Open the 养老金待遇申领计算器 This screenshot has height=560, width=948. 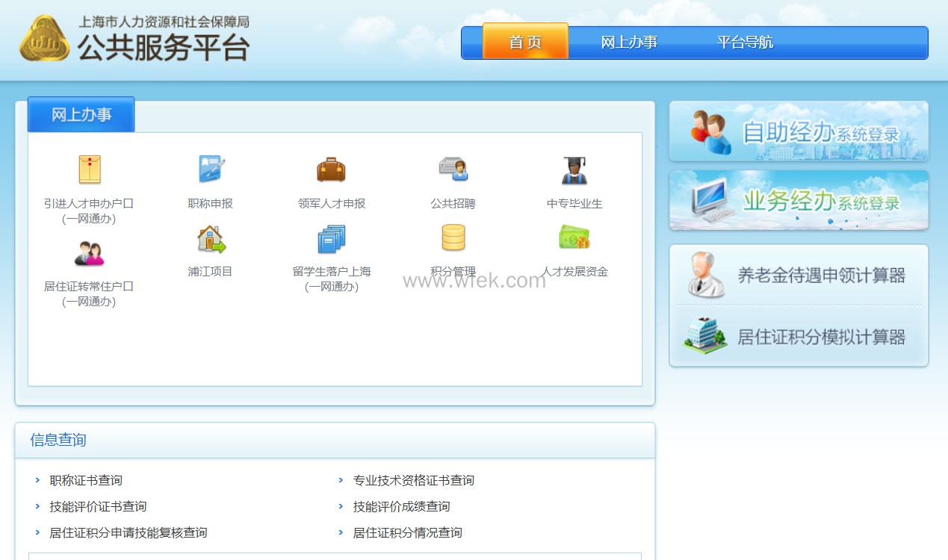799,276
